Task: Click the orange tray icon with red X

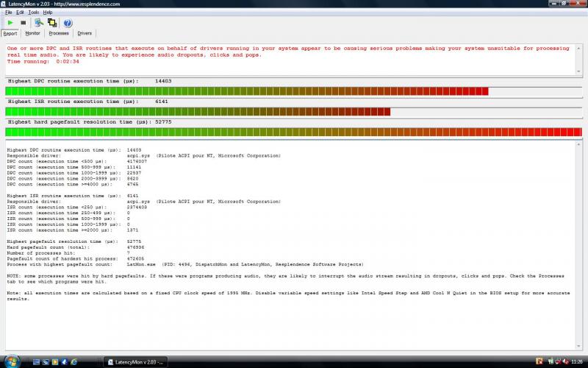Action: click(x=539, y=361)
